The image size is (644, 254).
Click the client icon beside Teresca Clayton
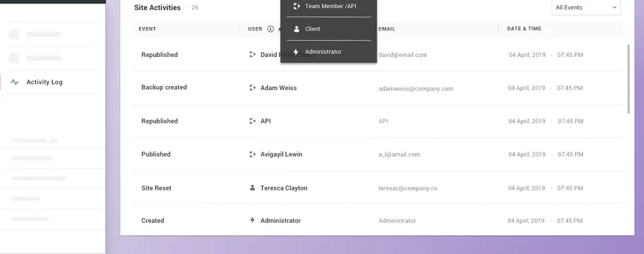(252, 188)
